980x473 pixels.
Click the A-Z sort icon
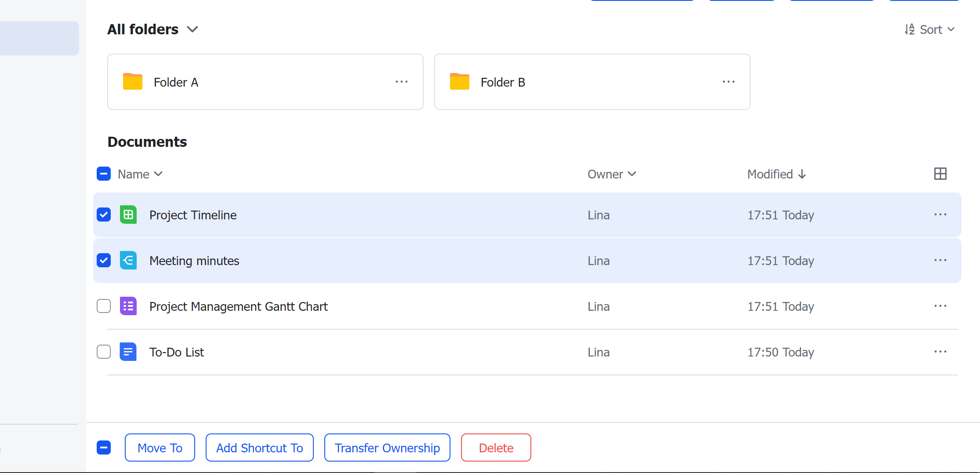[910, 29]
